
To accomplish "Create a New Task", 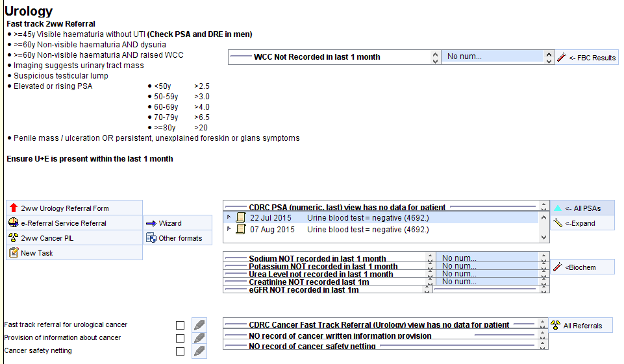I will click(x=75, y=252).
